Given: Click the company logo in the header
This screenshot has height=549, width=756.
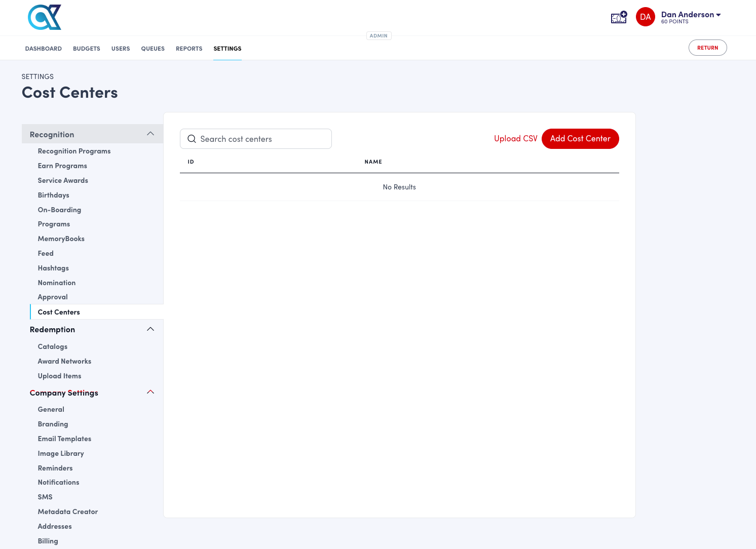Looking at the screenshot, I should point(45,17).
